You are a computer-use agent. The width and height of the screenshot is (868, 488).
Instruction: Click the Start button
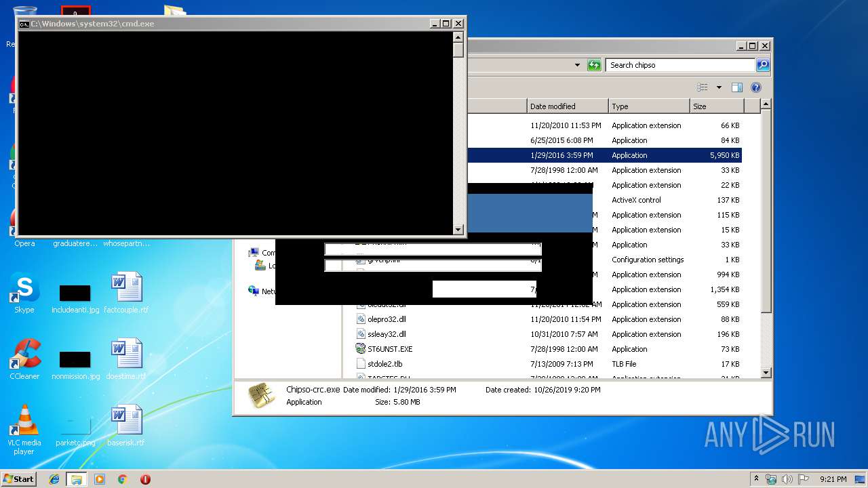click(x=19, y=479)
